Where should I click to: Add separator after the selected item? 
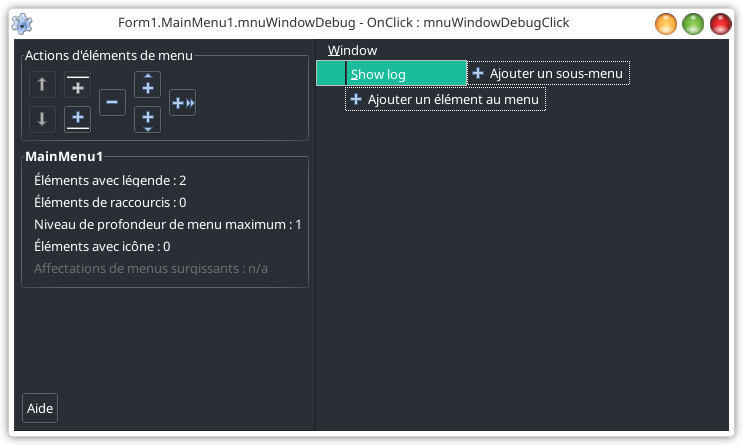pos(78,120)
